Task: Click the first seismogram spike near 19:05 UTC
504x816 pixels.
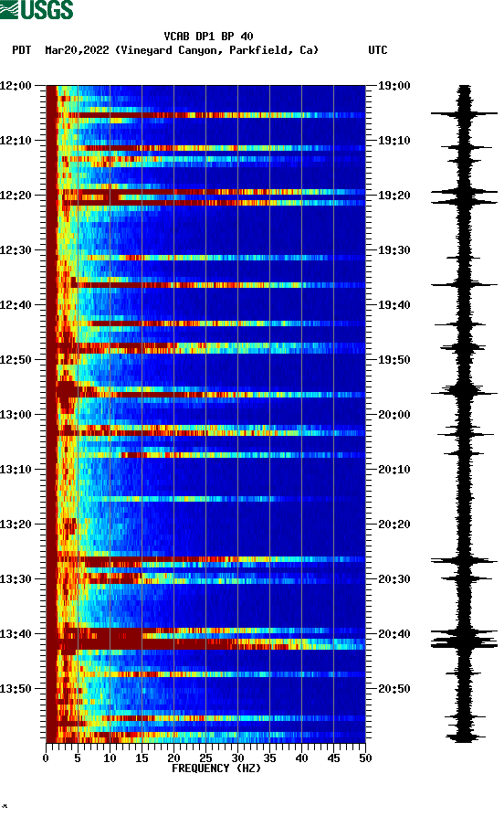Action: coord(464,113)
